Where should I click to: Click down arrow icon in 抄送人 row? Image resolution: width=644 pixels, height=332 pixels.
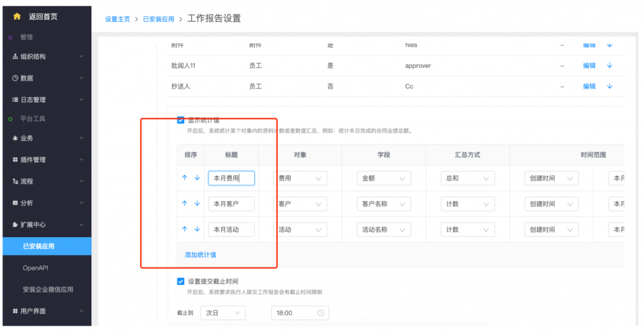pyautogui.click(x=609, y=87)
